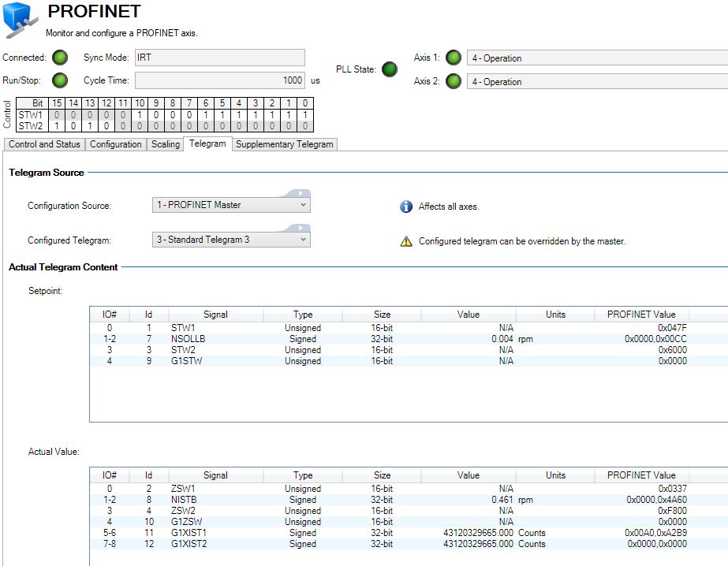
Task: Click the 0.004 rpm value of NSOLLB
Action: [x=502, y=339]
